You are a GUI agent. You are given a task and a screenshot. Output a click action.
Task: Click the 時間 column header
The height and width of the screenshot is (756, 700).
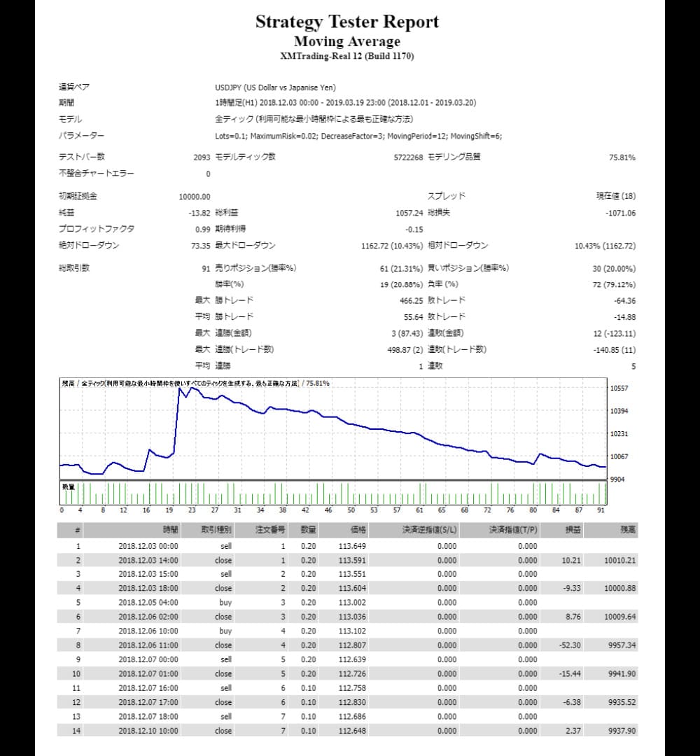click(171, 531)
